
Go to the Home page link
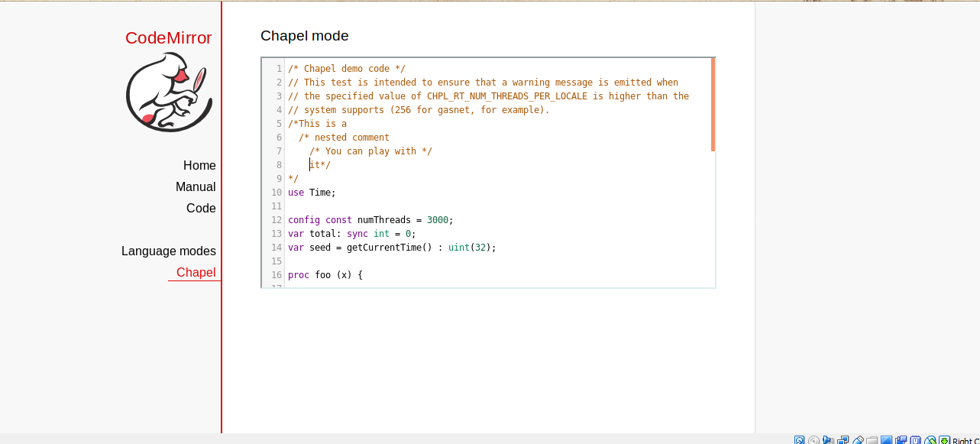pos(199,166)
